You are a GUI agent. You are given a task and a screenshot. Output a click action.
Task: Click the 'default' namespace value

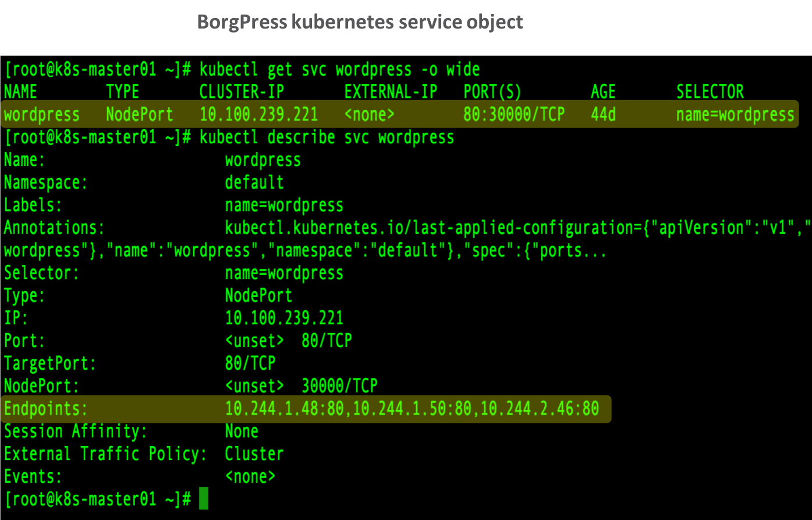tap(254, 183)
